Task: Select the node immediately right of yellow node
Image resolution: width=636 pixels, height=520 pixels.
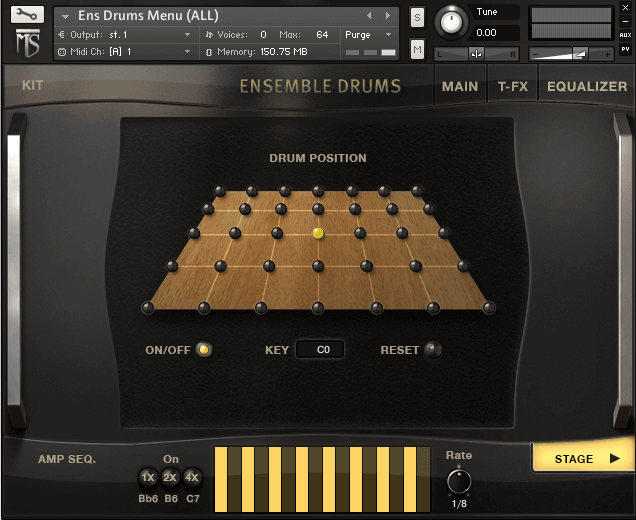Action: point(360,233)
